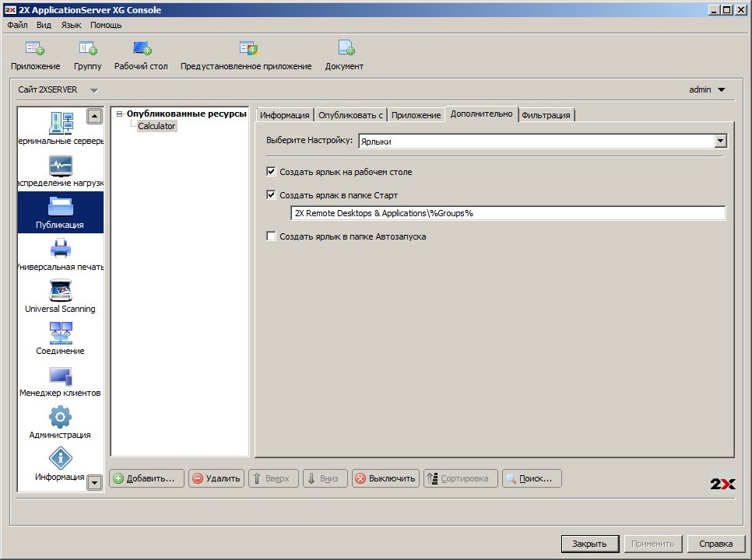The height and width of the screenshot is (560, 752).
Task: Open Менеджер клиентов sidebar section
Action: tap(61, 381)
